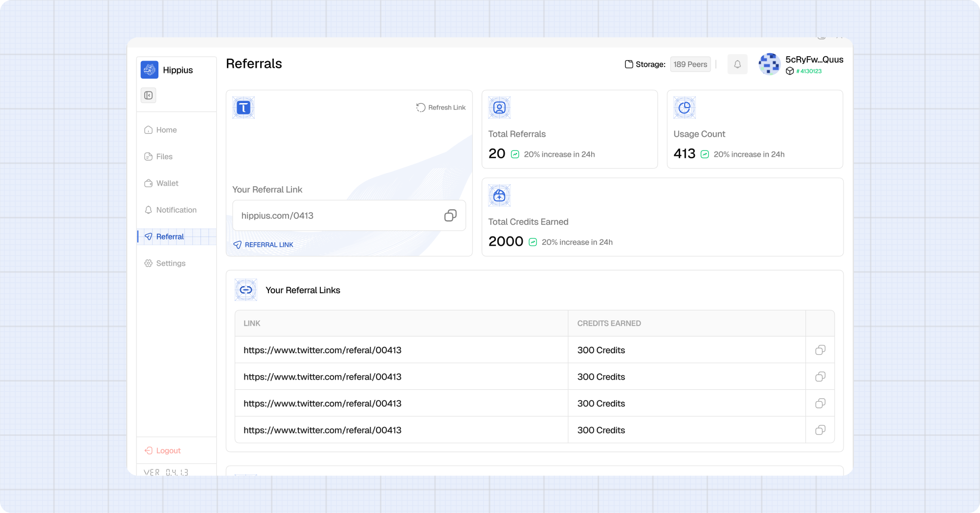Click the Settings gear icon
The image size is (980, 513).
click(148, 263)
